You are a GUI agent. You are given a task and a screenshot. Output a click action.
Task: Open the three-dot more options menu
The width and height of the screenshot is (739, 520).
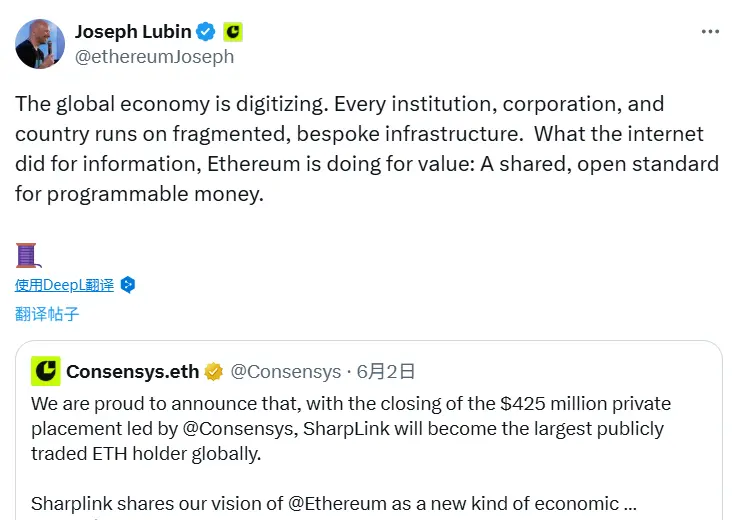tap(710, 32)
